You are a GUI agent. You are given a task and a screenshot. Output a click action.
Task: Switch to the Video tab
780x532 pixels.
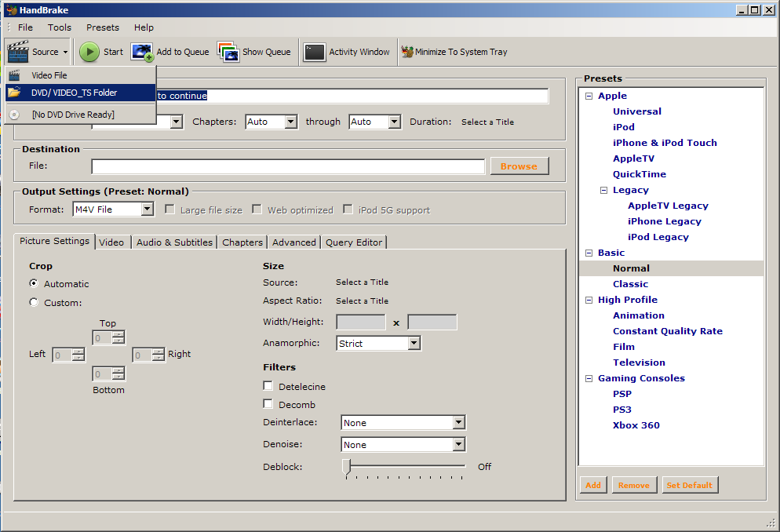[111, 242]
